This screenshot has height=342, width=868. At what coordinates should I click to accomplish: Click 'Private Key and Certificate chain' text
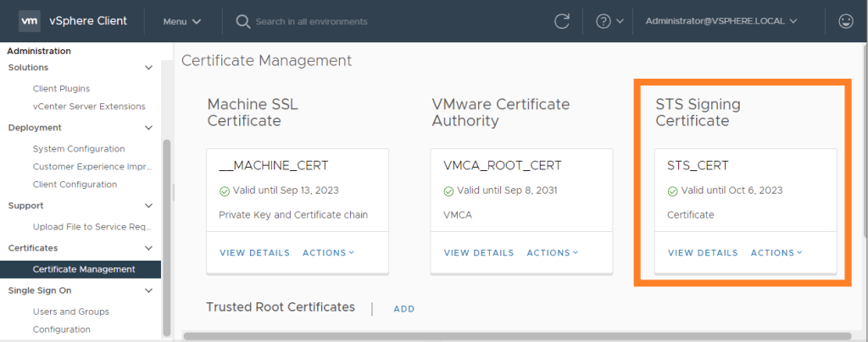293,215
